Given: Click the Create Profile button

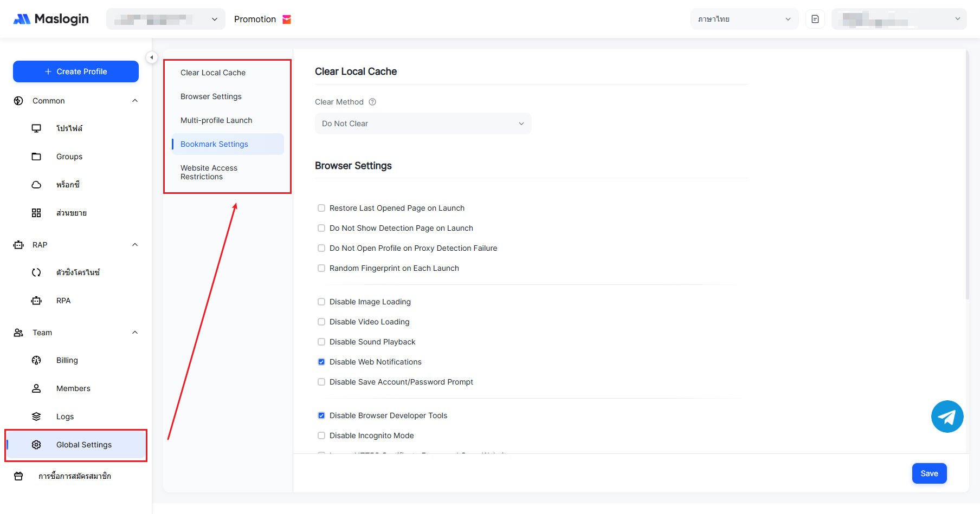Looking at the screenshot, I should pyautogui.click(x=76, y=71).
